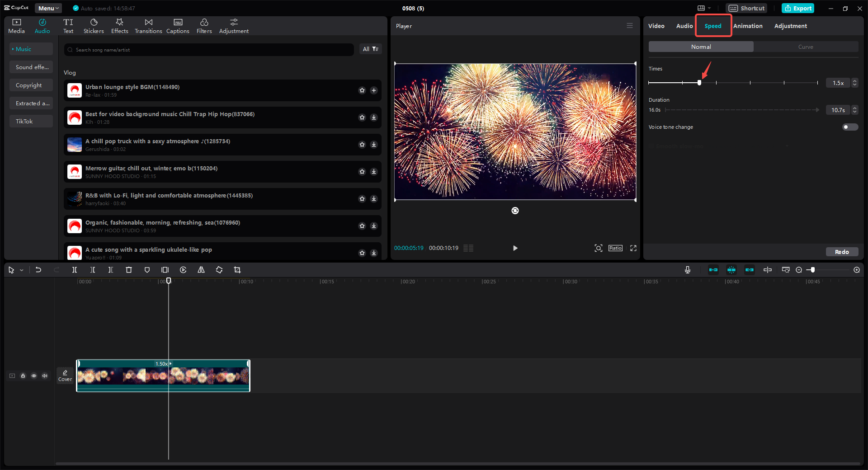Click the Split tool in timeline toolbar

(75, 270)
